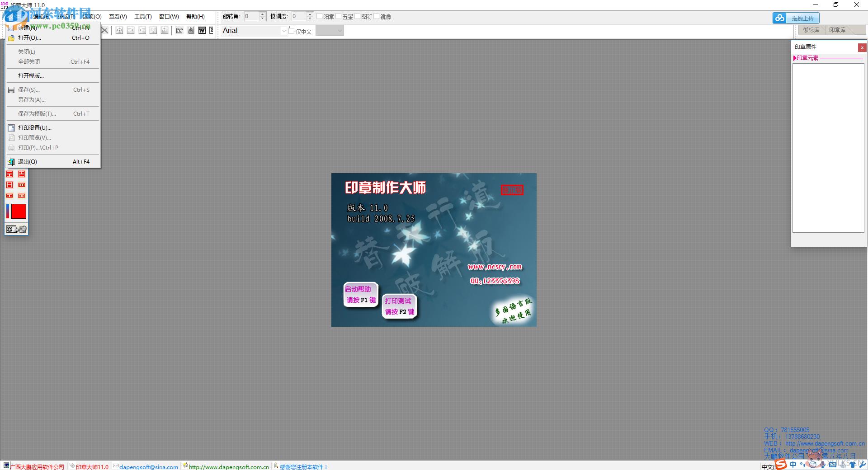This screenshot has width=868, height=470.
Task: Click the image convert icon below the color swatch
Action: 17,229
